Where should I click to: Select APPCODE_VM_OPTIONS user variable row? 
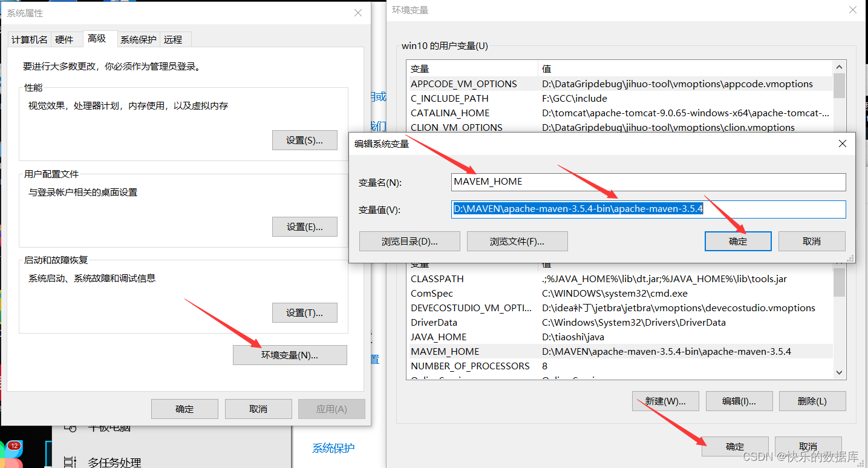click(x=620, y=84)
